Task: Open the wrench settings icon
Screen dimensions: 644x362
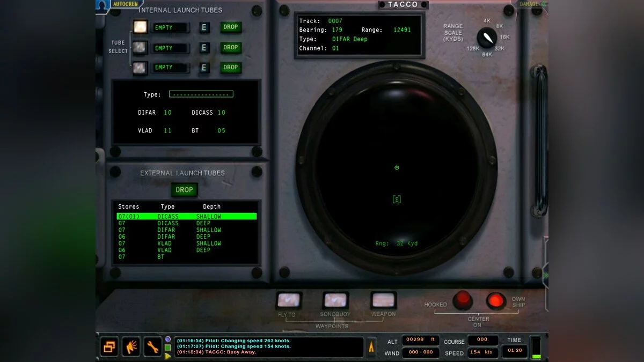Action: [x=152, y=347]
